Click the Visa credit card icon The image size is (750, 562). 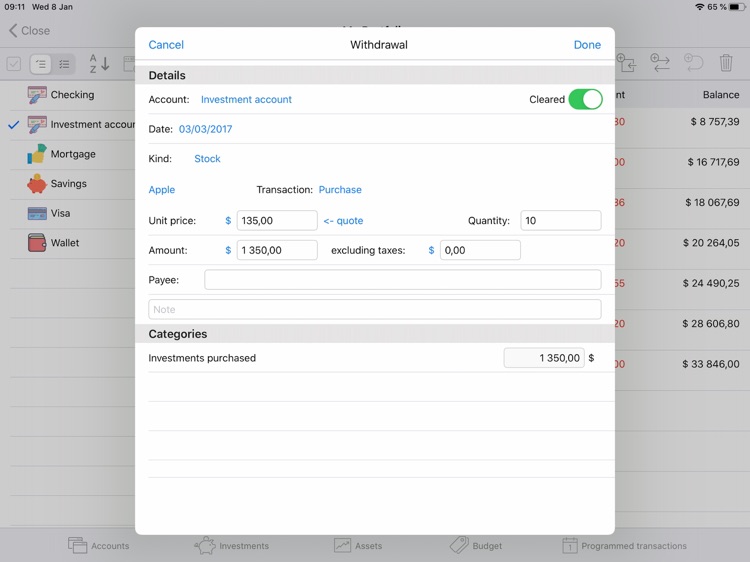(37, 213)
